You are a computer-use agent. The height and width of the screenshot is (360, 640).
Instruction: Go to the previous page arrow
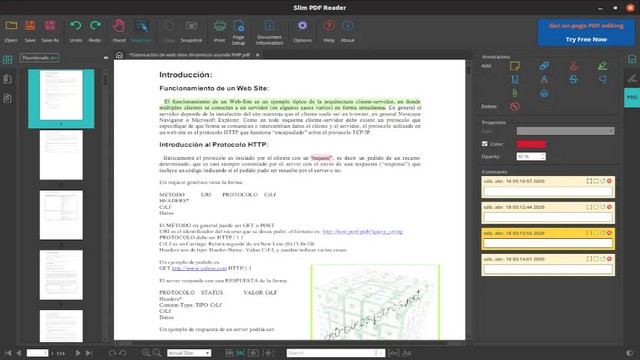[x=18, y=353]
